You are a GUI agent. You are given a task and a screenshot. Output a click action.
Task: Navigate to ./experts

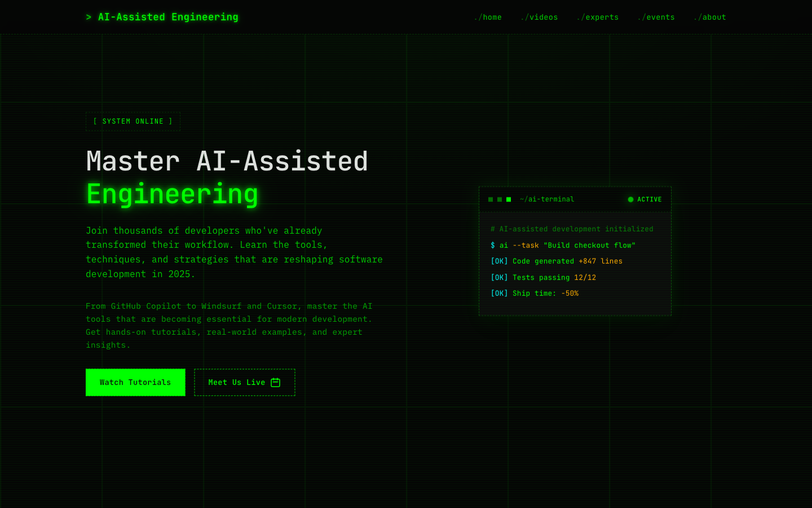pos(598,17)
